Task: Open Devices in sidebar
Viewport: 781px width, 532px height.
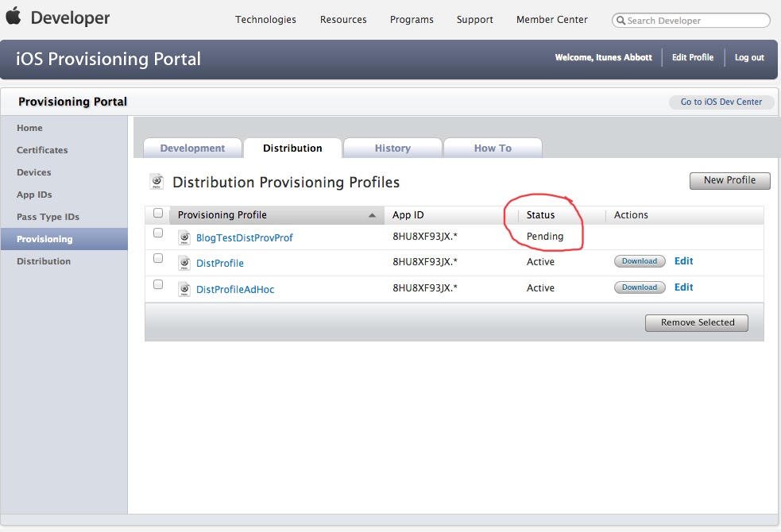Action: [34, 172]
